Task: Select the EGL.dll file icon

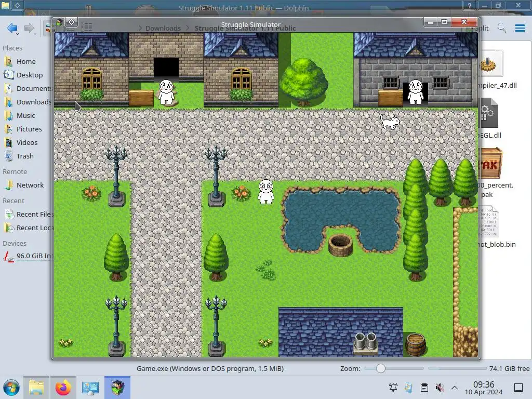Action: pos(488,113)
